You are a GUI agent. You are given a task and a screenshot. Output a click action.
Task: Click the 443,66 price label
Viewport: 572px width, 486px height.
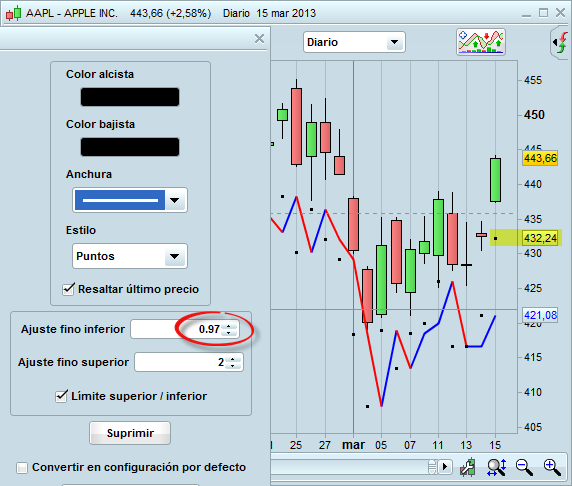(x=540, y=158)
